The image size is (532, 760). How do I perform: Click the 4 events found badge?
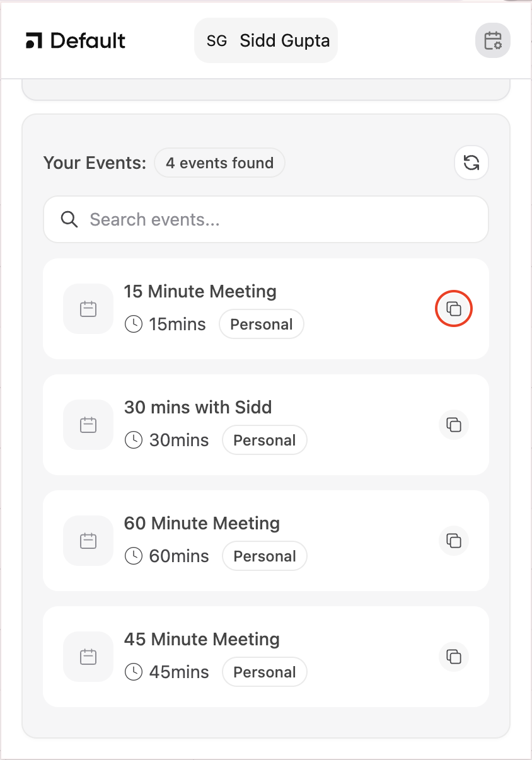(x=219, y=163)
